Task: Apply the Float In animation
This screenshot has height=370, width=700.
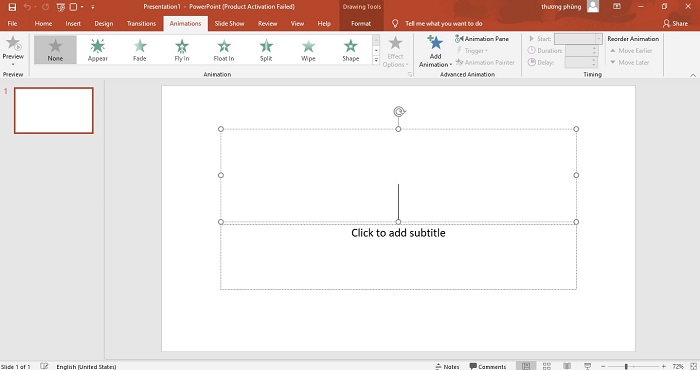Action: [x=224, y=50]
